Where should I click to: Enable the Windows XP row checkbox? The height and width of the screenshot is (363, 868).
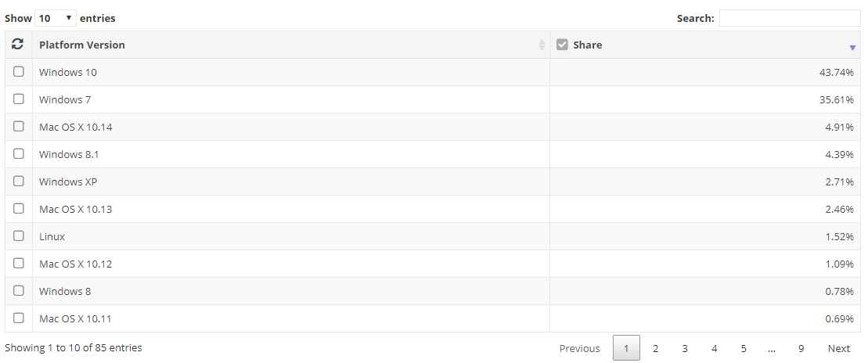pos(19,181)
